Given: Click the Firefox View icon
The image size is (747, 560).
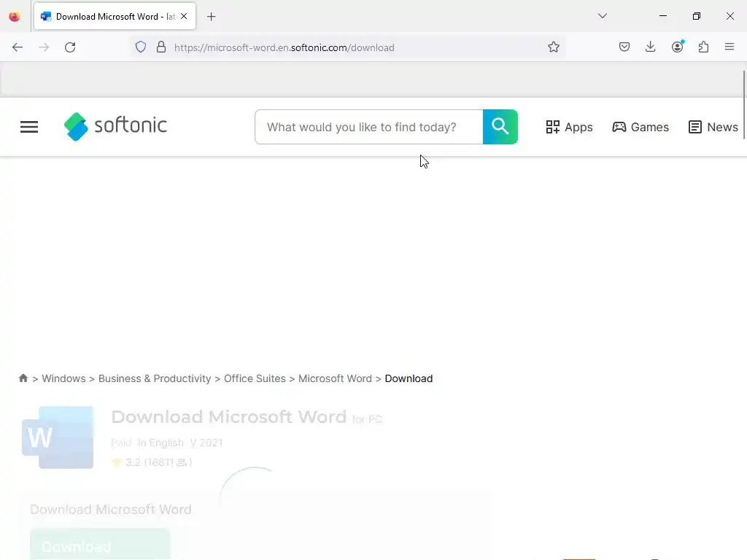Looking at the screenshot, I should click(x=15, y=17).
